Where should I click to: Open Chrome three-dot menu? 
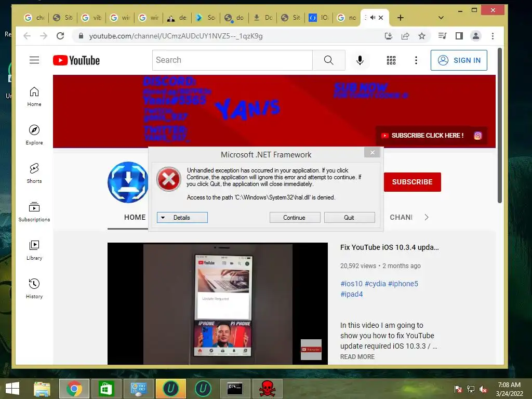tap(493, 36)
